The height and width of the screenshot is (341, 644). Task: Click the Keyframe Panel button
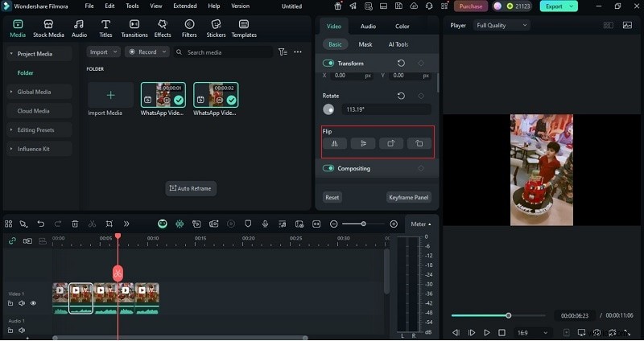(x=409, y=197)
